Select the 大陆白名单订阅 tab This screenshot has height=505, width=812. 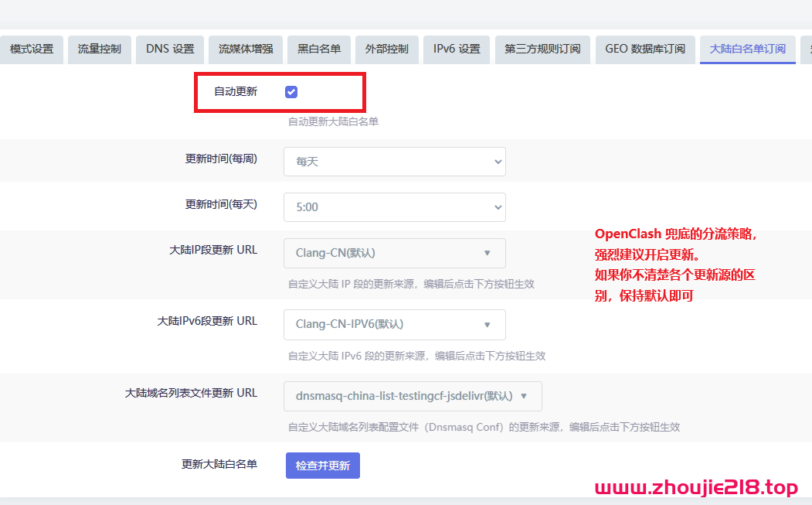click(x=747, y=49)
